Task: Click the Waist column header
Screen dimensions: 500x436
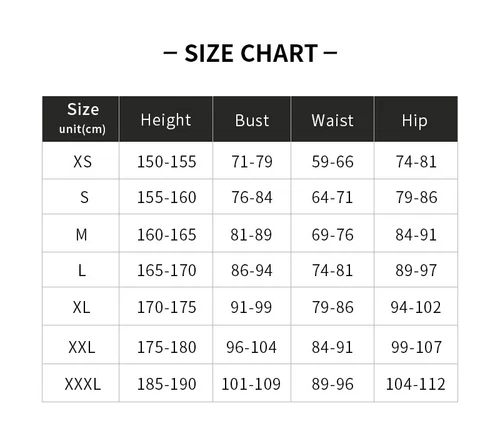Action: 332,120
